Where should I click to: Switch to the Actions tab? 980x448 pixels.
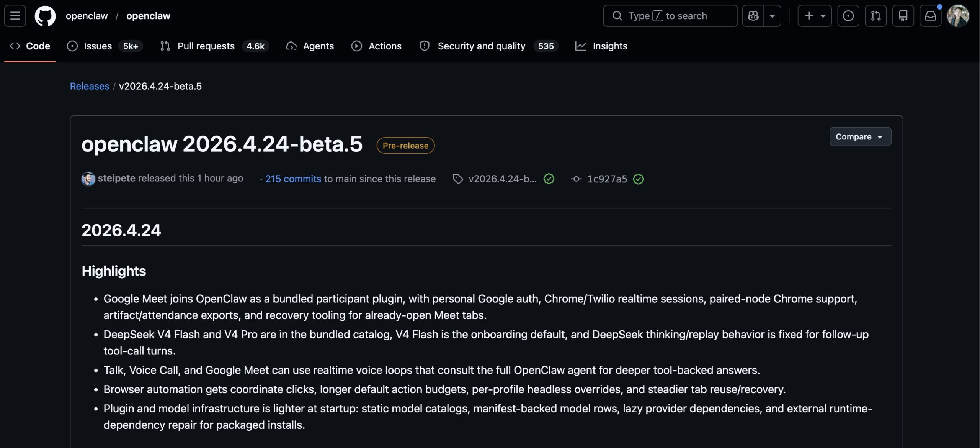coord(376,46)
